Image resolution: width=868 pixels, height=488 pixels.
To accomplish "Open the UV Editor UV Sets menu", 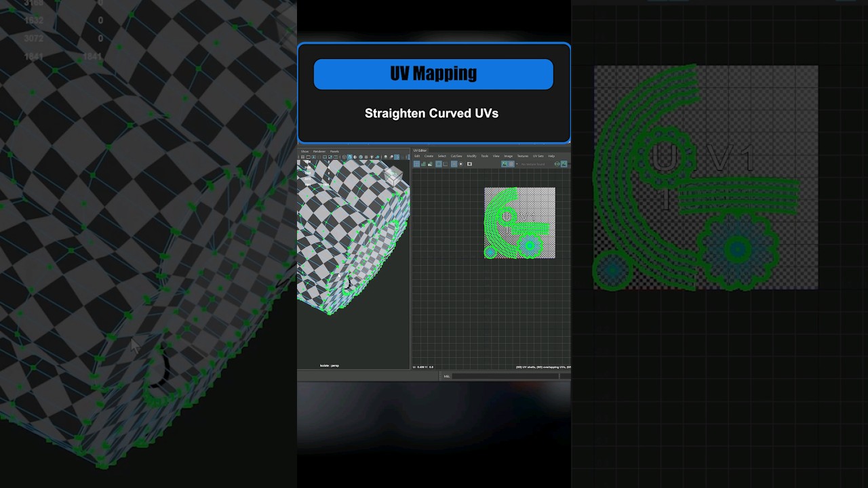I will coord(538,156).
